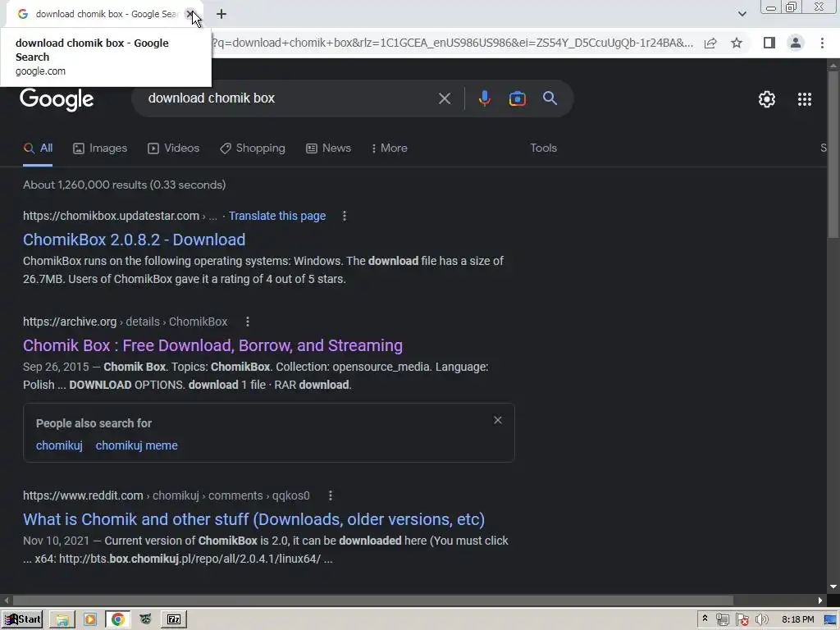Open the volume tray icon
This screenshot has height=630, width=840.
pos(761,620)
